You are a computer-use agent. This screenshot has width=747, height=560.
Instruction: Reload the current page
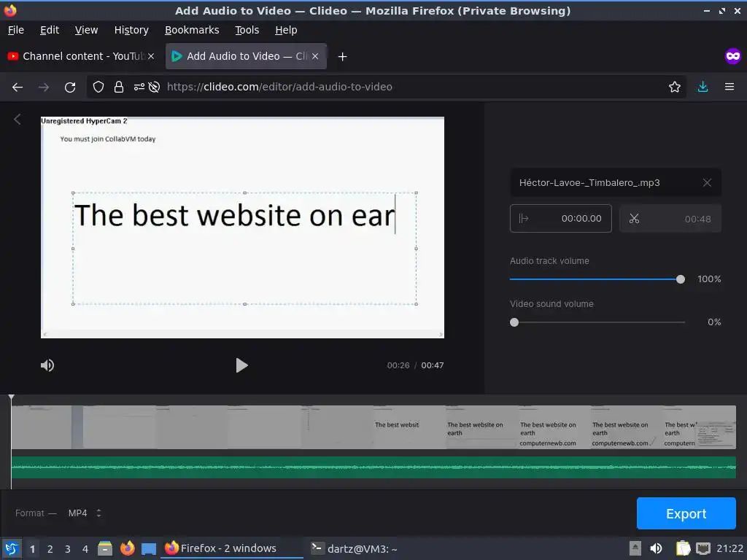point(70,87)
